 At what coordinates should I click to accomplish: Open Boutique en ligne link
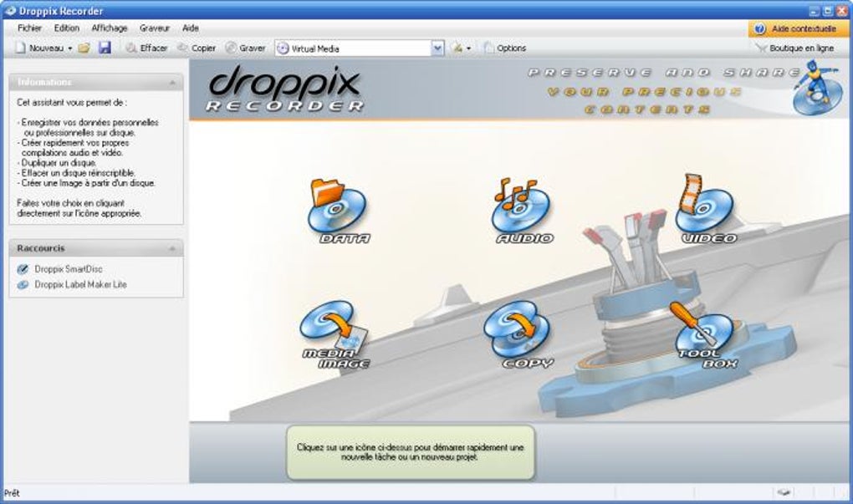(x=795, y=48)
